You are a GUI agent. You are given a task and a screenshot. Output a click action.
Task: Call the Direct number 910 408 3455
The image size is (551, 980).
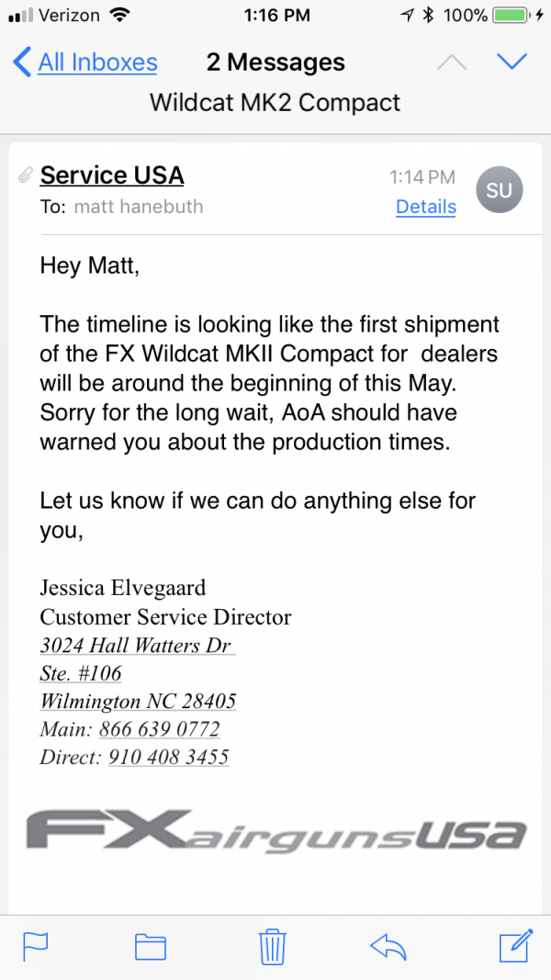169,757
